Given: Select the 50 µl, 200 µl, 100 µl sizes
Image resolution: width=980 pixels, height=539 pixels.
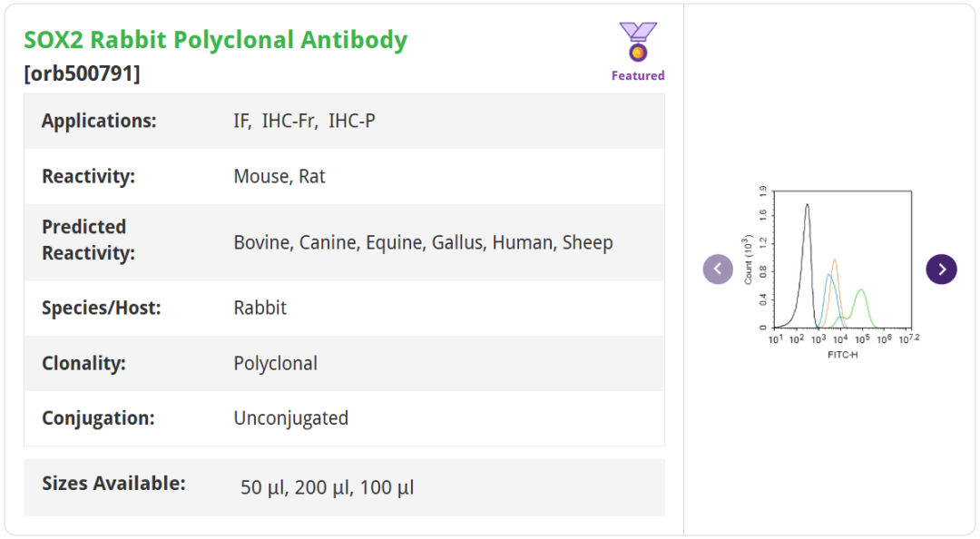Looking at the screenshot, I should (x=327, y=487).
